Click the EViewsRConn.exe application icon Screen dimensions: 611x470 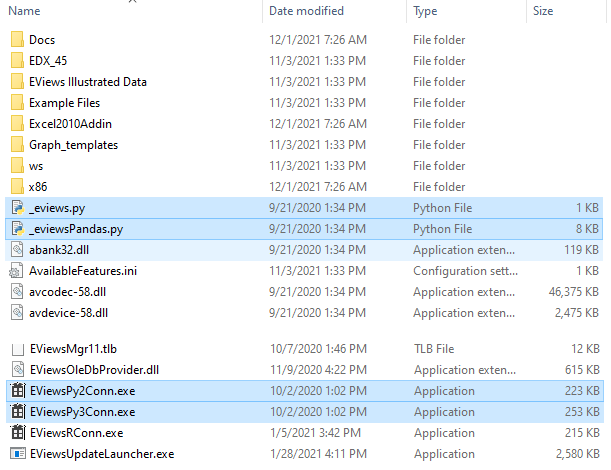coord(18,433)
